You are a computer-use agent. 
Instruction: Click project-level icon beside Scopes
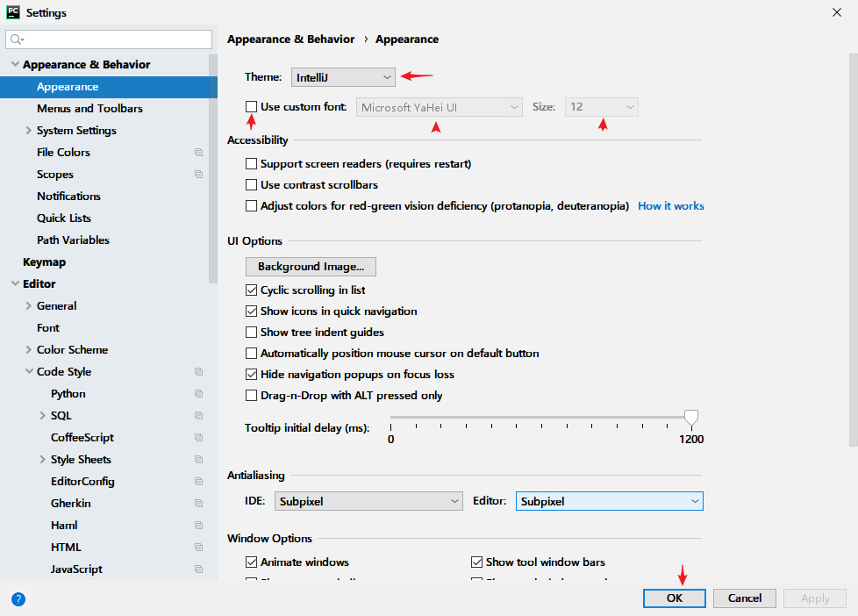tap(198, 174)
